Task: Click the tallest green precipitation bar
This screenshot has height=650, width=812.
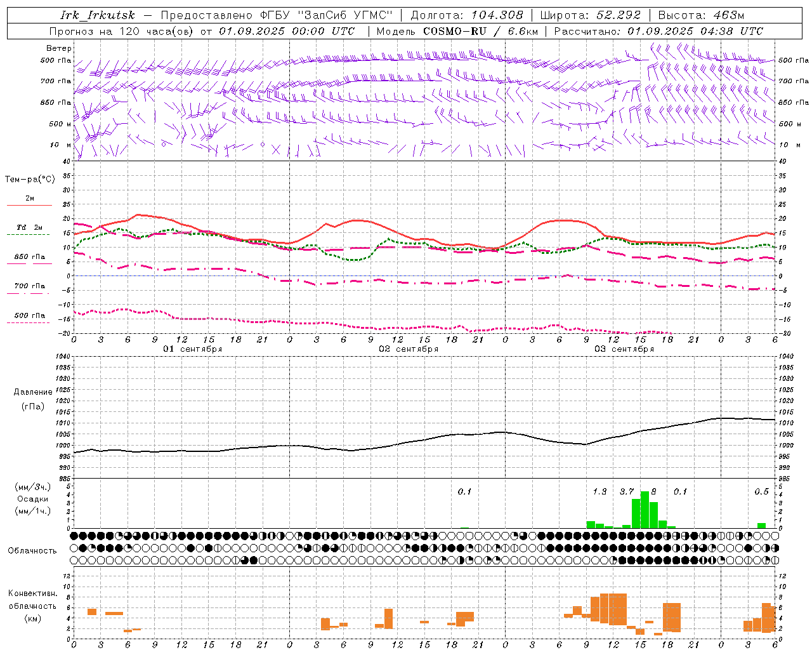Action: [x=645, y=510]
